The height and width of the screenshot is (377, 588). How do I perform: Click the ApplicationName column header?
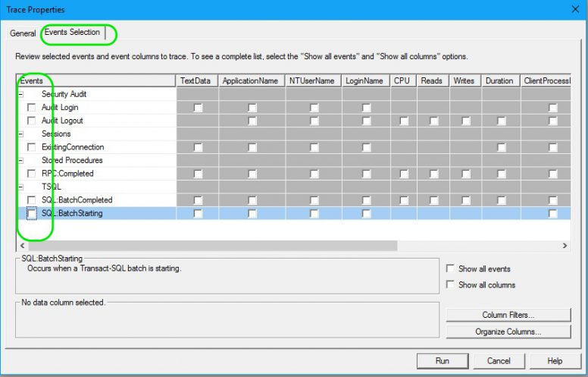(x=252, y=80)
